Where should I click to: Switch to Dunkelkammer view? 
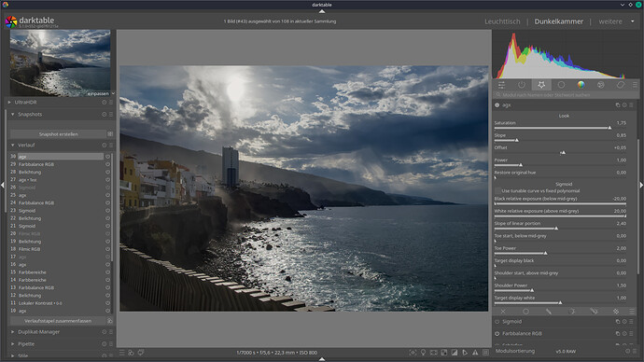pyautogui.click(x=558, y=21)
